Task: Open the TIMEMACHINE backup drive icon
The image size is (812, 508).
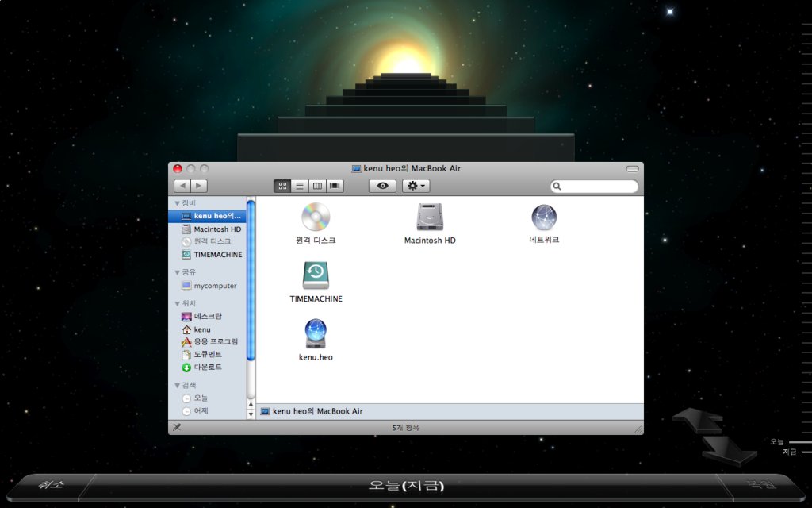Action: (x=316, y=275)
